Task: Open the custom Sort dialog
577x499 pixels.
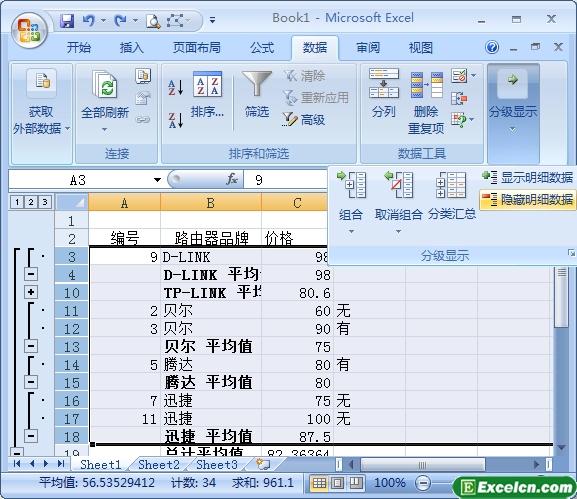Action: coord(207,95)
